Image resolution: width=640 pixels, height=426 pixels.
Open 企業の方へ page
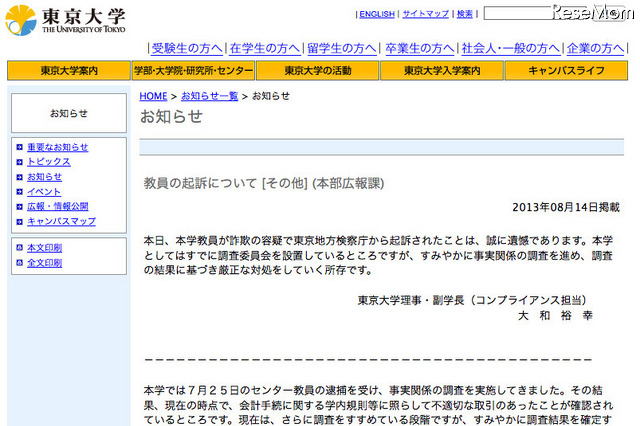coord(595,48)
